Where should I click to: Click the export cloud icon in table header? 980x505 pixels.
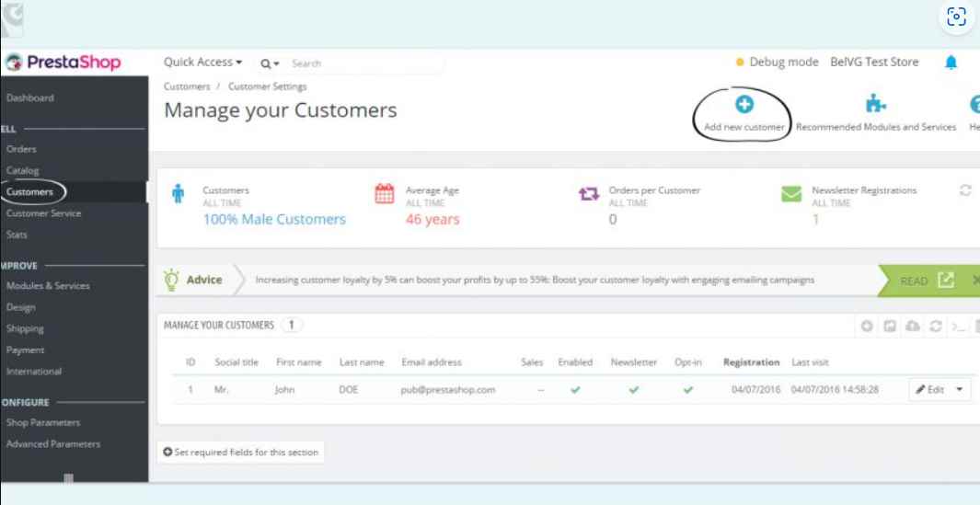point(913,326)
